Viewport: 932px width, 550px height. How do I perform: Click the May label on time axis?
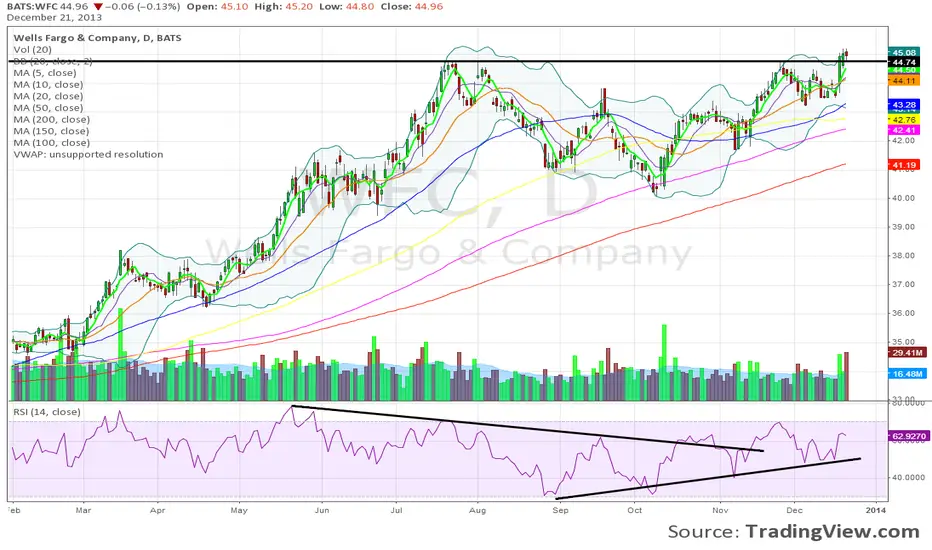point(239,510)
